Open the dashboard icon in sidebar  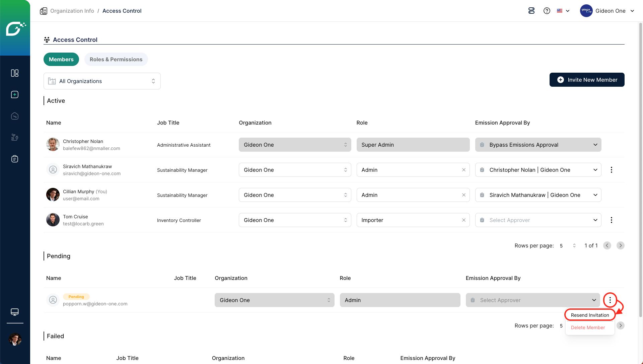[15, 73]
